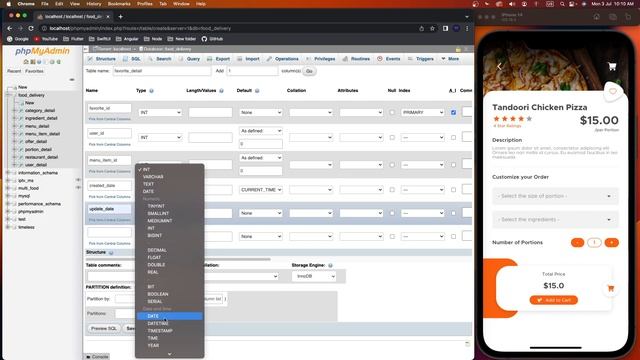Viewport: 640px width, 360px height.
Task: Toggle Null checkbox for created_date row
Action: coord(392,190)
